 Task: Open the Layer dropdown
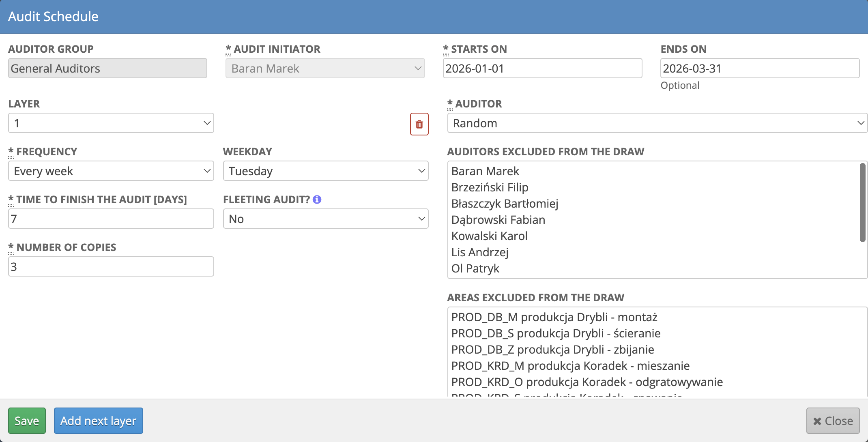pyautogui.click(x=111, y=123)
